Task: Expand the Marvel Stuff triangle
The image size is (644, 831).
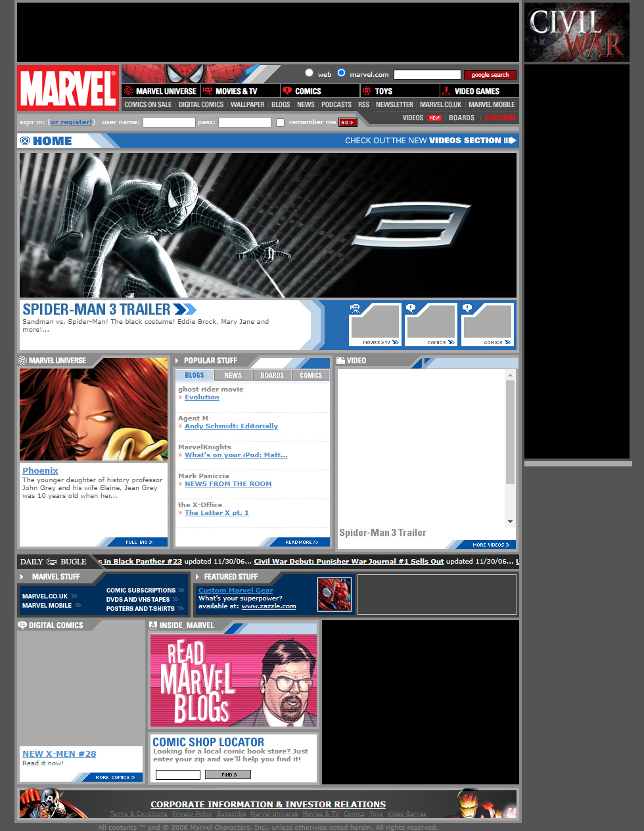Action: pyautogui.click(x=22, y=577)
